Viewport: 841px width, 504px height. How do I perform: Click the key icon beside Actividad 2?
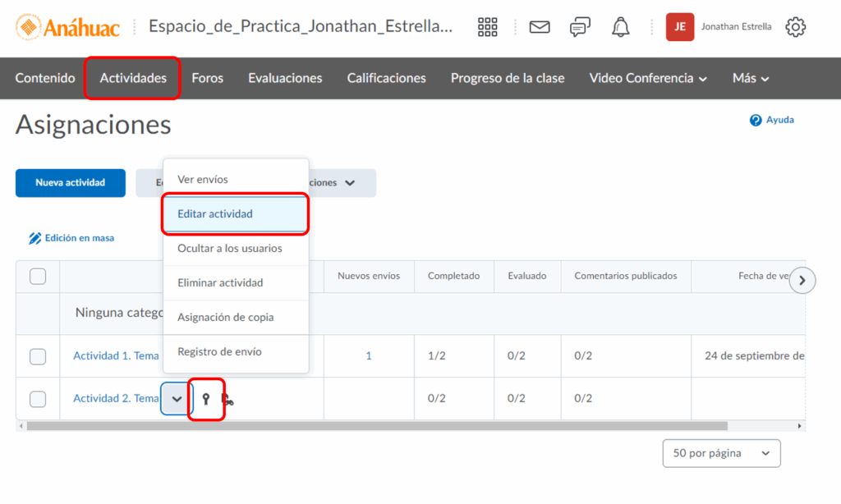pyautogui.click(x=206, y=399)
